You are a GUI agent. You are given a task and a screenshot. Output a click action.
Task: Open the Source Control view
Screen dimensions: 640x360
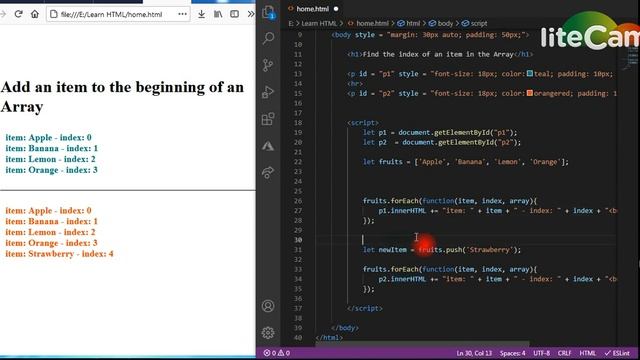pos(268,65)
